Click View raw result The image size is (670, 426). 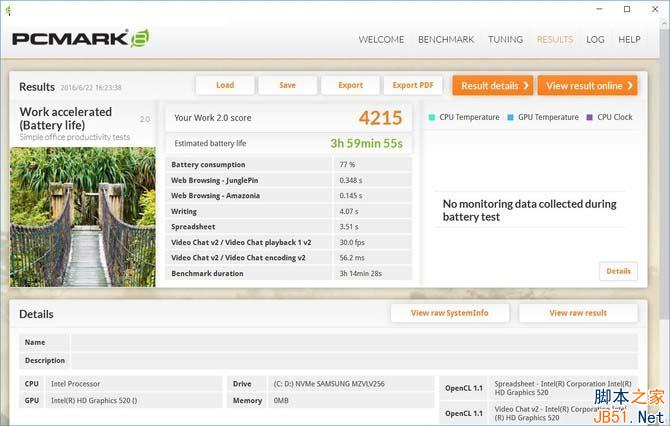coord(578,313)
